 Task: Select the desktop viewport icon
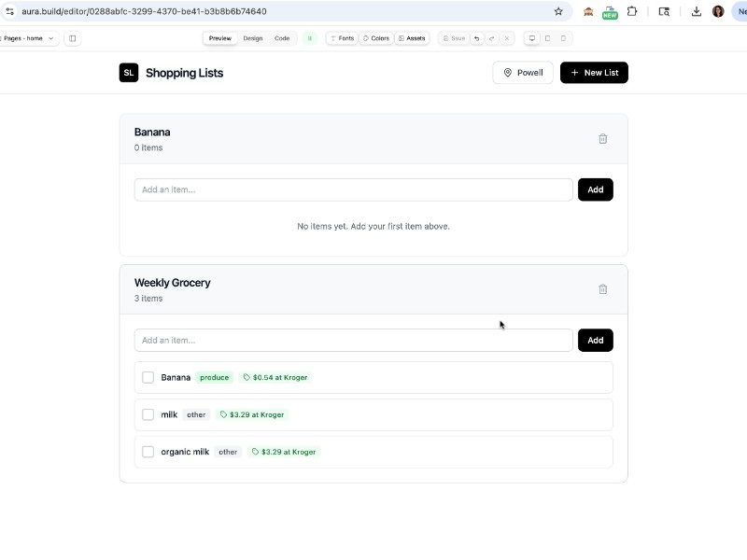531,38
